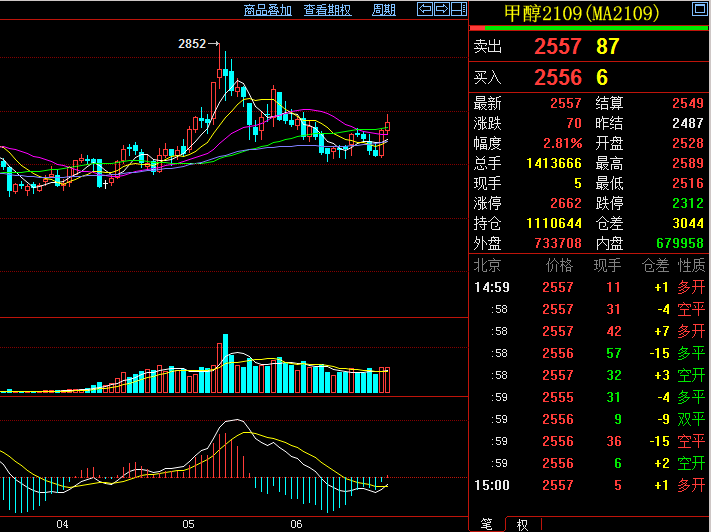The height and width of the screenshot is (532, 711).
Task: Select the 结算 value 2549
Action: click(688, 103)
